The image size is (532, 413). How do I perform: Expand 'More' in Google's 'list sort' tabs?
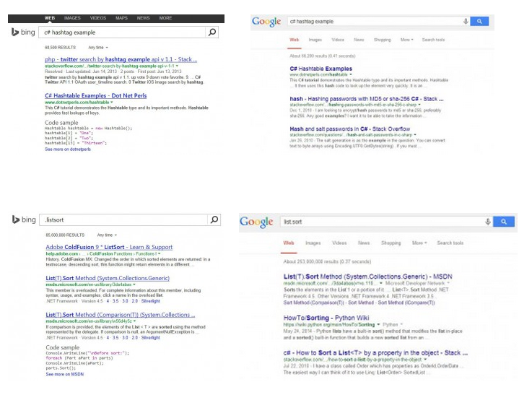click(x=419, y=243)
